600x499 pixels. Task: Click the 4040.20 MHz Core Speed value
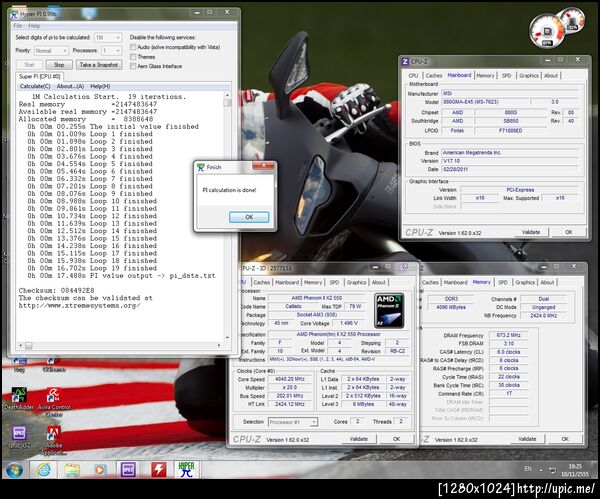point(290,379)
